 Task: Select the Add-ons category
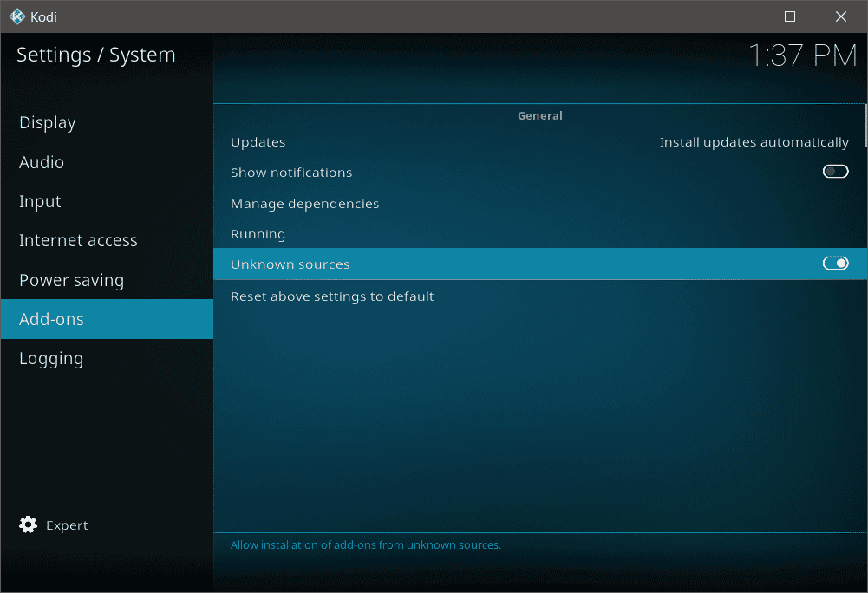point(107,319)
